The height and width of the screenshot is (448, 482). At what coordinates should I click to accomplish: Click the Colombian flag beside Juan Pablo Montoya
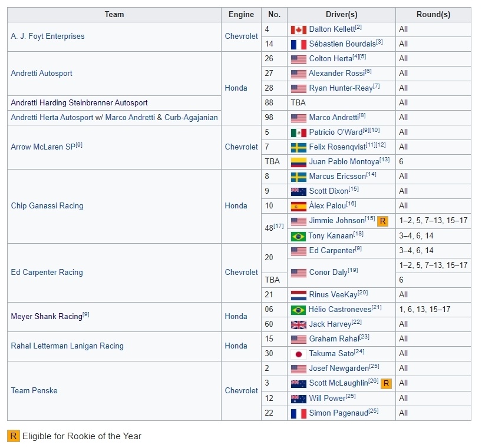click(299, 162)
